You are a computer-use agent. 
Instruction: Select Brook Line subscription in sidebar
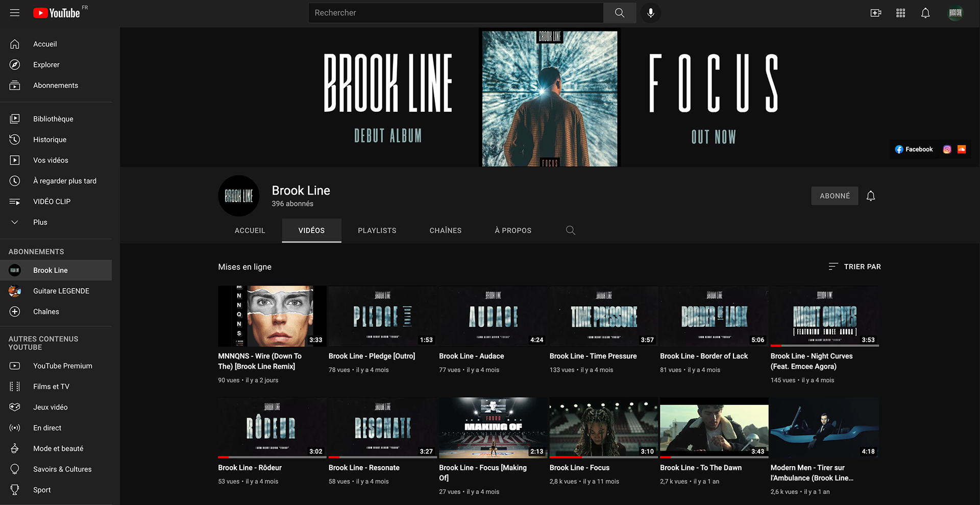[x=56, y=270]
